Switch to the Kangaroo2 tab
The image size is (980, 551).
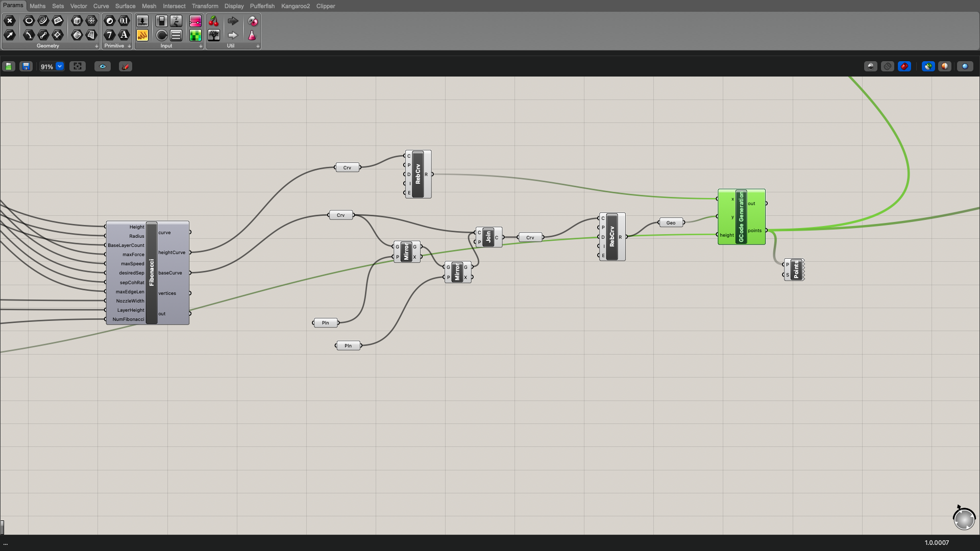point(295,6)
